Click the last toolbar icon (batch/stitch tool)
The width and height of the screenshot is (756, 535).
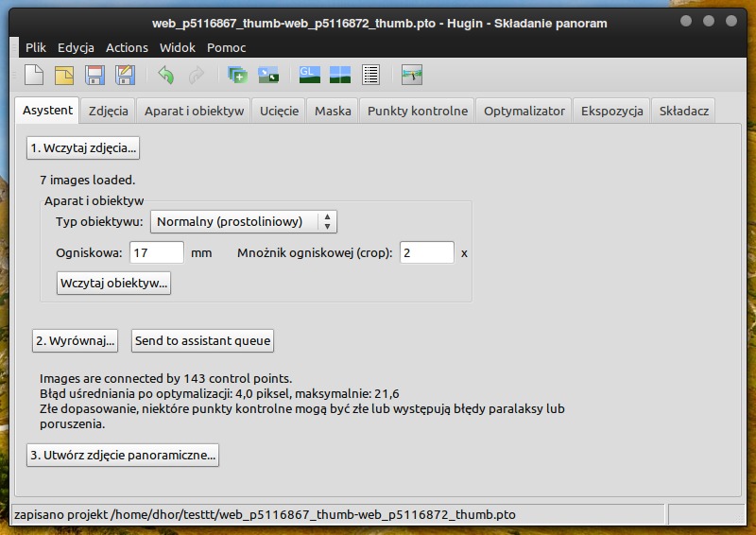click(412, 75)
